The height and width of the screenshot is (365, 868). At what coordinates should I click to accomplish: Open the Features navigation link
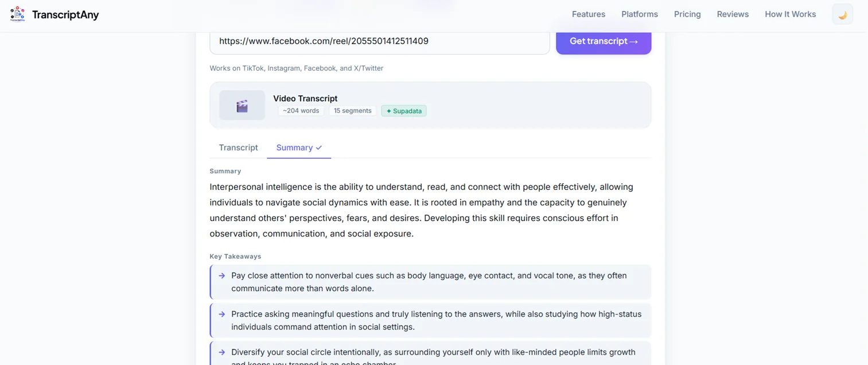click(x=589, y=14)
